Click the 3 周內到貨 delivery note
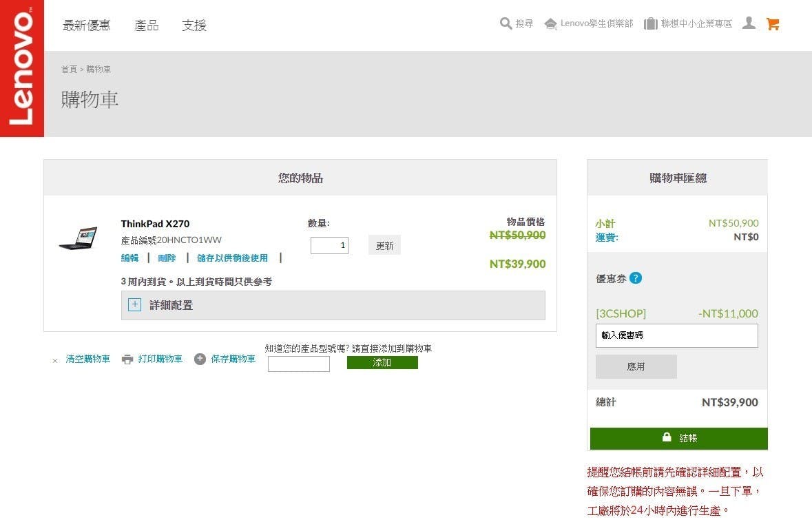 [x=197, y=282]
